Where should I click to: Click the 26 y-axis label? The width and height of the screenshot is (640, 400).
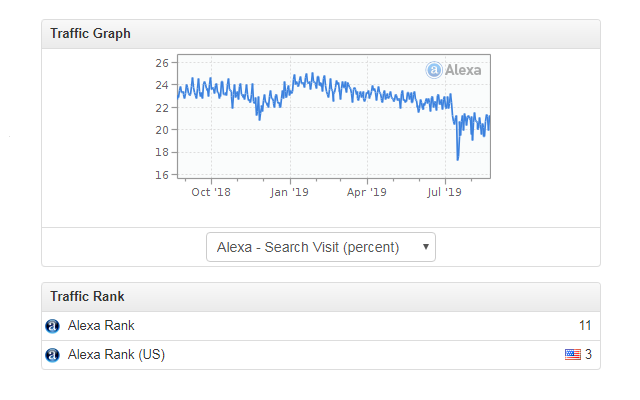(161, 63)
